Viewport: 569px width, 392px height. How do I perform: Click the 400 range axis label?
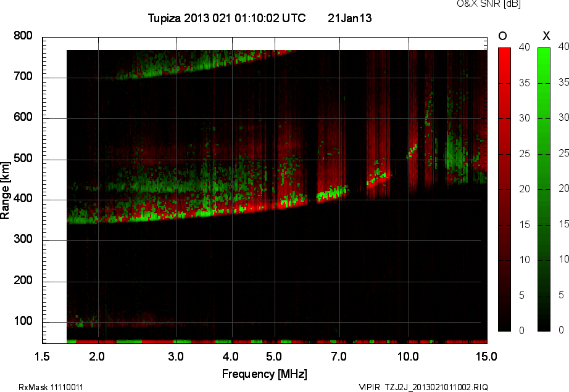click(23, 198)
